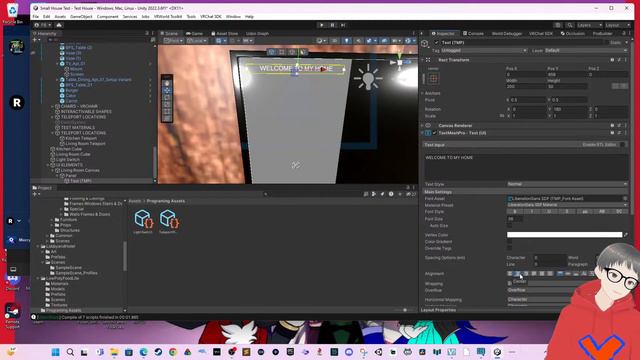Click the Play button in Unity toolbar
This screenshot has height=360, width=640.
click(x=322, y=25)
